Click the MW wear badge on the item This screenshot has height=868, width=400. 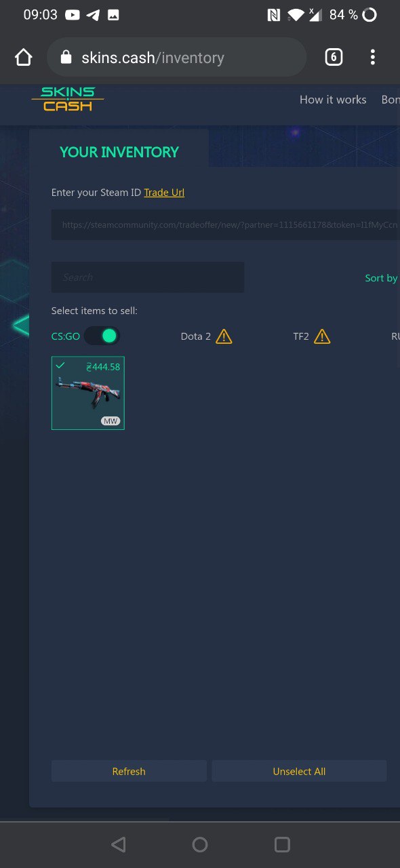tap(111, 421)
